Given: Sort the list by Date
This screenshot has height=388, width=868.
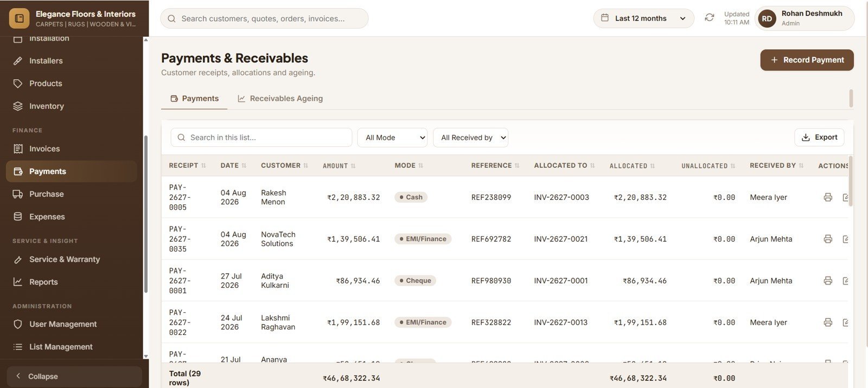Looking at the screenshot, I should coord(233,165).
